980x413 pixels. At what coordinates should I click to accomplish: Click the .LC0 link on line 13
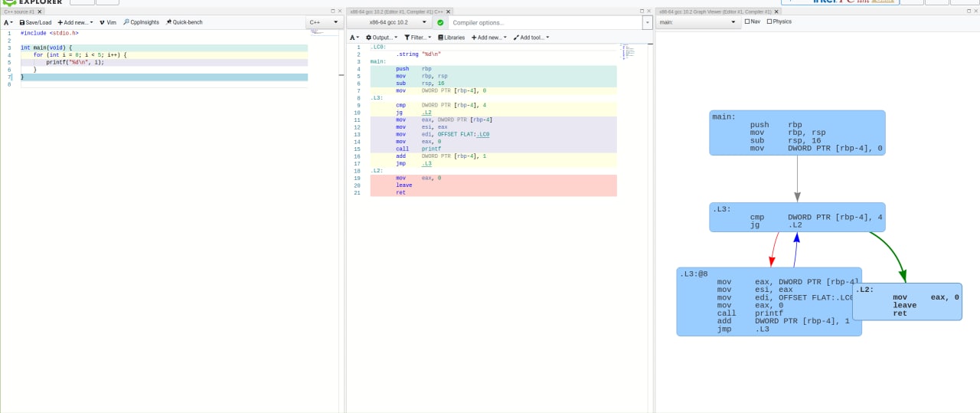482,134
